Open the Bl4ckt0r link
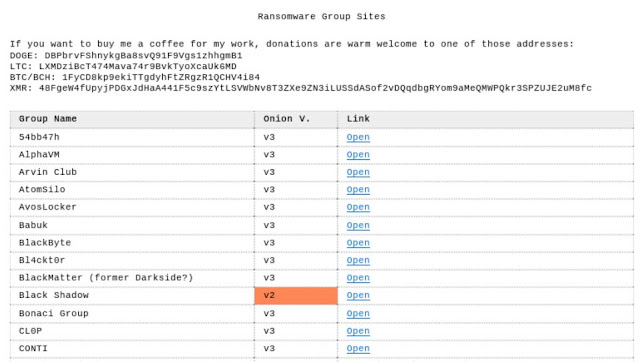639x362 pixels. coord(358,260)
